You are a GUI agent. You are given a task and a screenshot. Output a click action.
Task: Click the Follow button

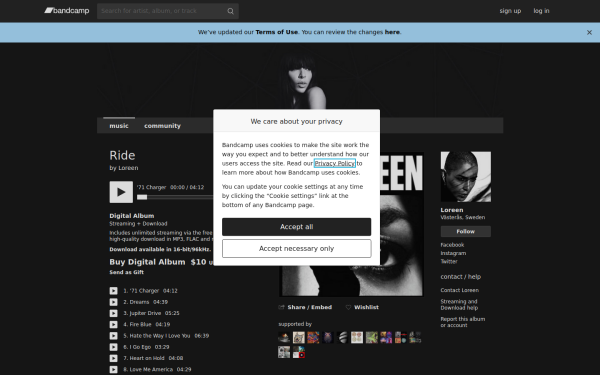point(466,232)
